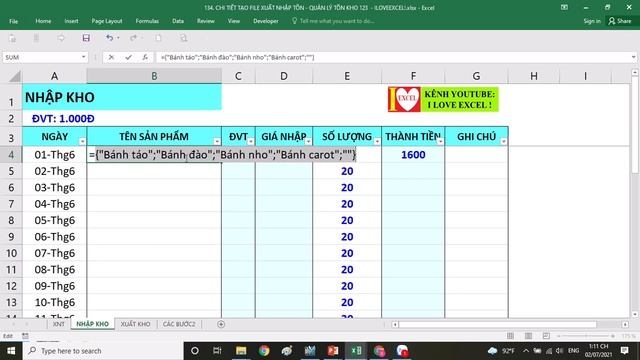
Task: Click the macro recording status bar icon
Action: tap(25, 336)
